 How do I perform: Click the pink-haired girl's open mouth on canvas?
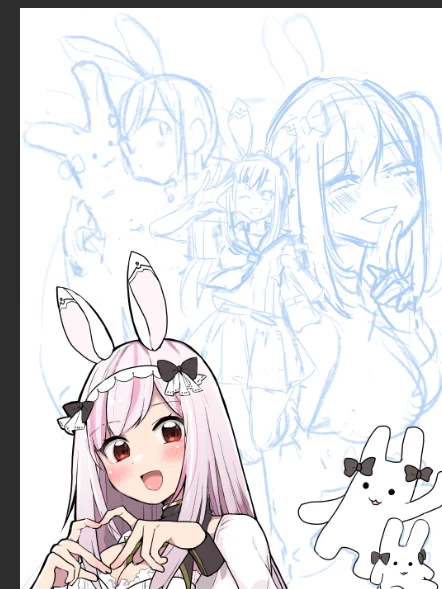[x=153, y=481]
